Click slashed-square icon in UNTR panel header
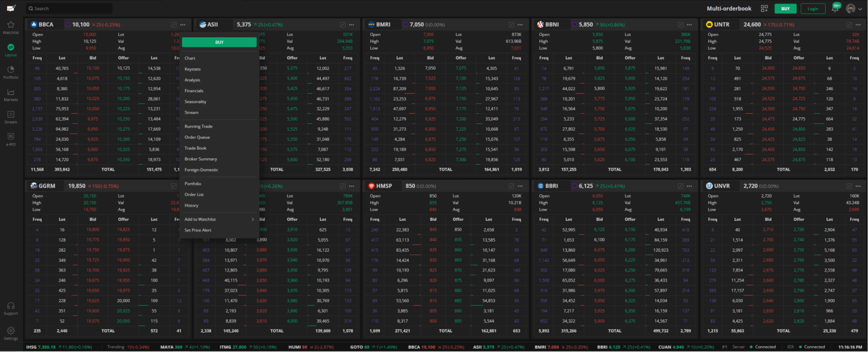868x352 pixels. pyautogui.click(x=849, y=25)
